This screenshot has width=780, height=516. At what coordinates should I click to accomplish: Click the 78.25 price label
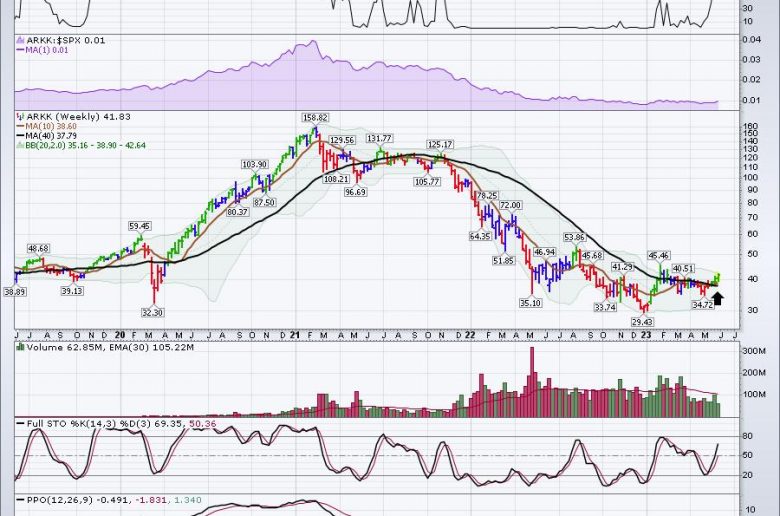point(487,196)
